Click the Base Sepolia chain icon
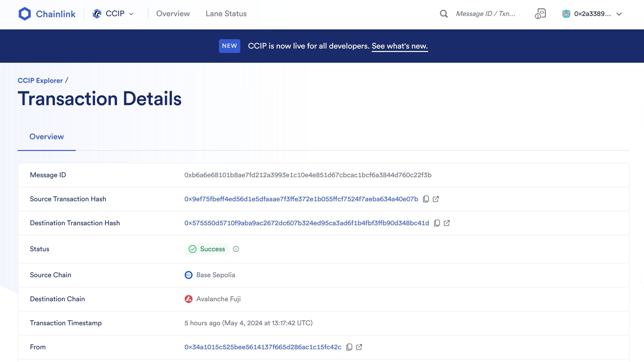 tap(189, 275)
